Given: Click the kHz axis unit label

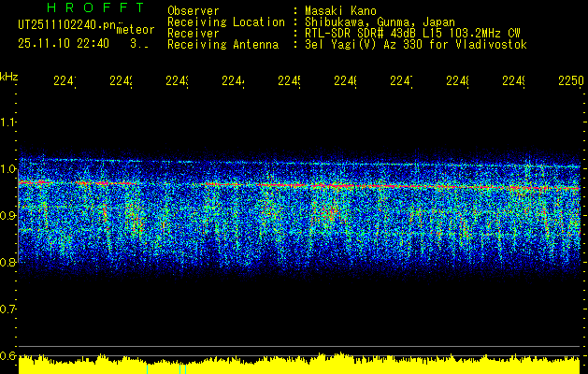Looking at the screenshot, I should 9,77.
